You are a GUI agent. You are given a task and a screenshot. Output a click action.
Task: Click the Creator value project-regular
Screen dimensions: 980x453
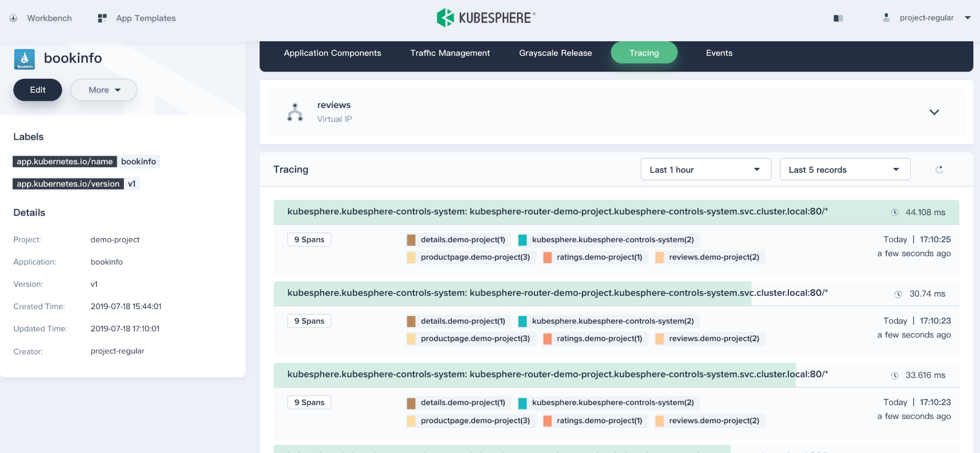pos(117,351)
